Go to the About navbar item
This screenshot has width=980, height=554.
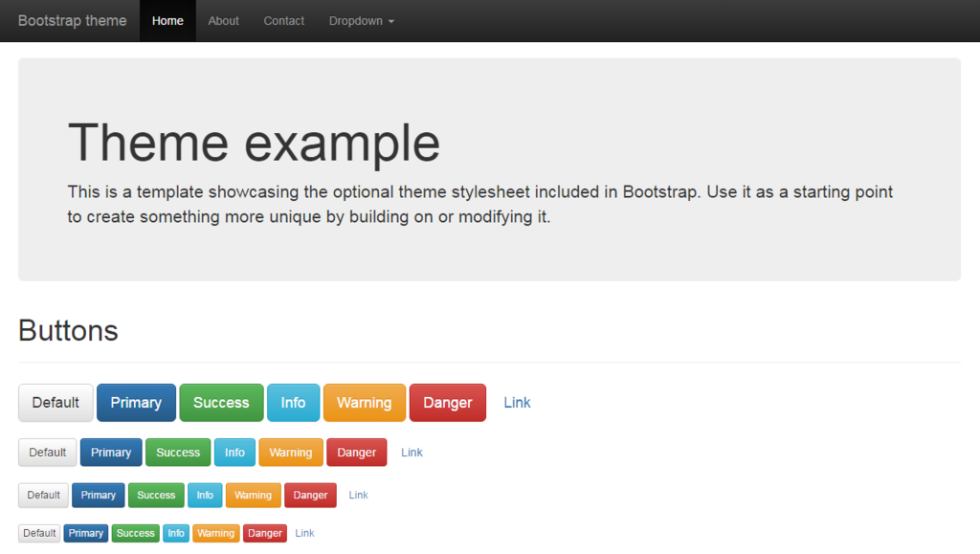tap(223, 21)
